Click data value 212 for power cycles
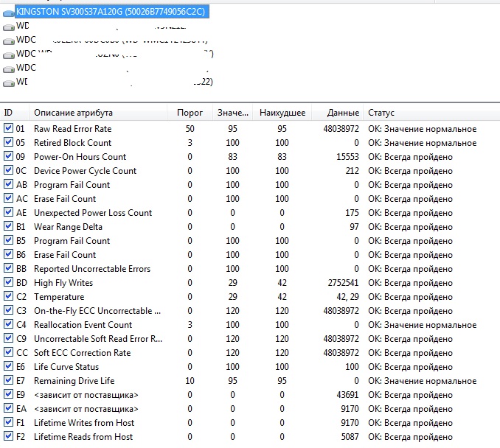The height and width of the screenshot is (448, 500). click(353, 171)
